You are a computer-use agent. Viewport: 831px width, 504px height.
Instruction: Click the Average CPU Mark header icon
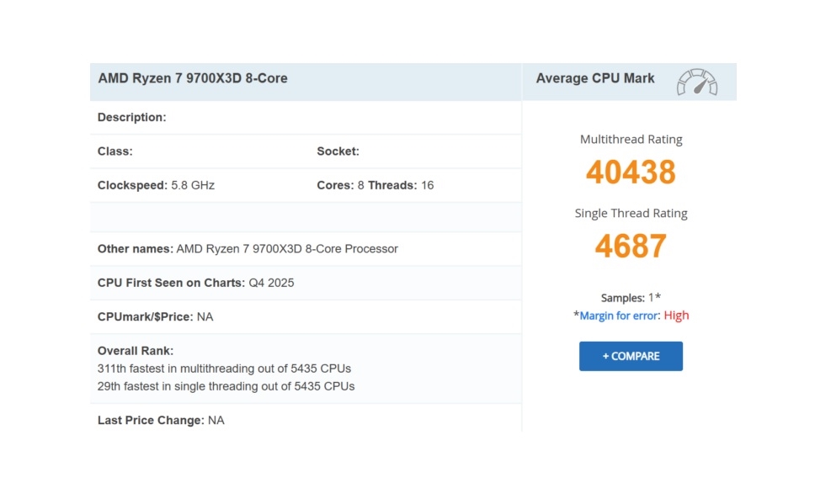697,81
